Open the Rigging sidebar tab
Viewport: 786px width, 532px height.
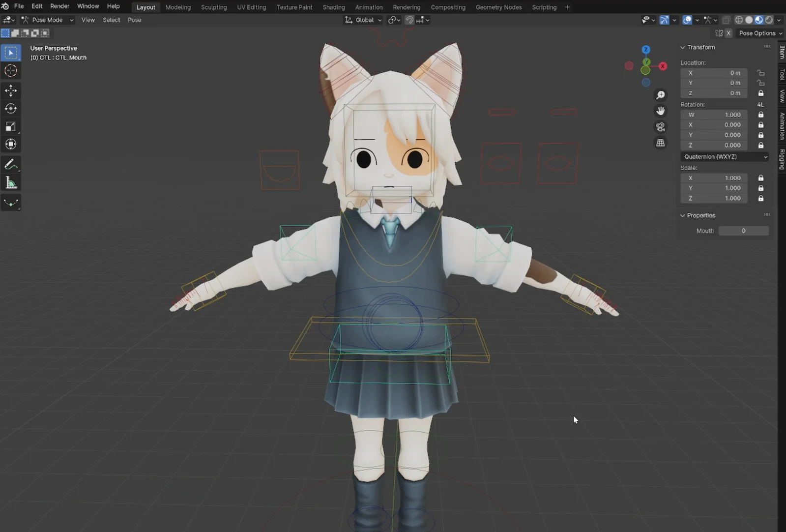pos(782,159)
